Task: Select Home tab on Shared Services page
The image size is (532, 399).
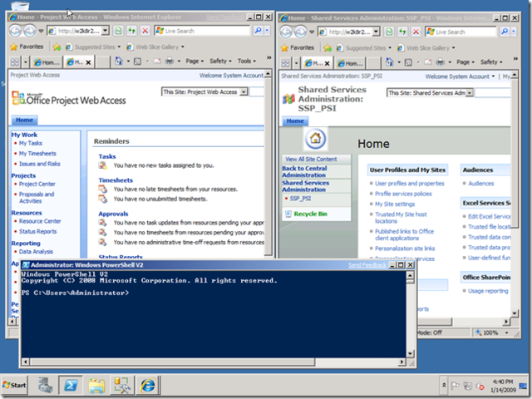Action: [x=295, y=121]
